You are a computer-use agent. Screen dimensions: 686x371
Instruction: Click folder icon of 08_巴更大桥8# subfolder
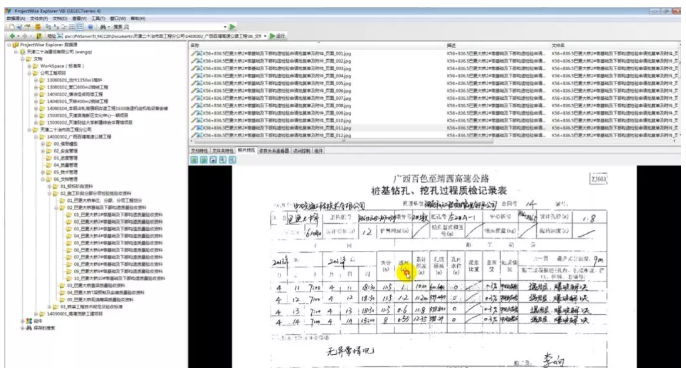coord(69,264)
